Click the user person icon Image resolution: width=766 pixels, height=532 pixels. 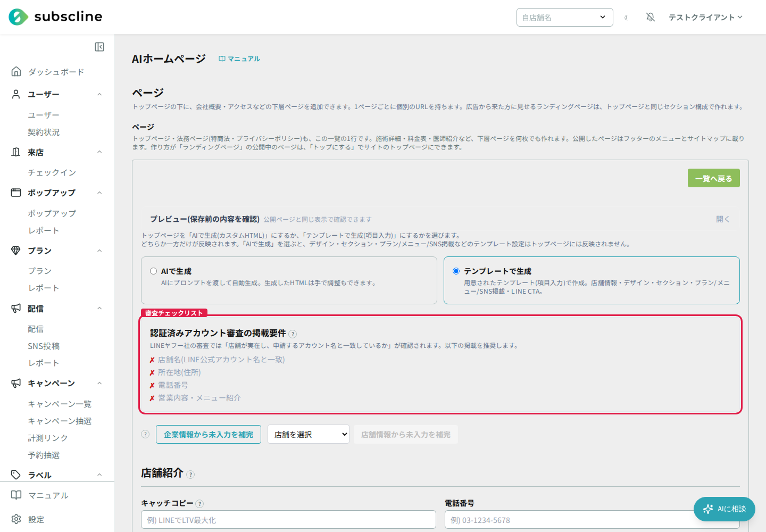pos(16,94)
